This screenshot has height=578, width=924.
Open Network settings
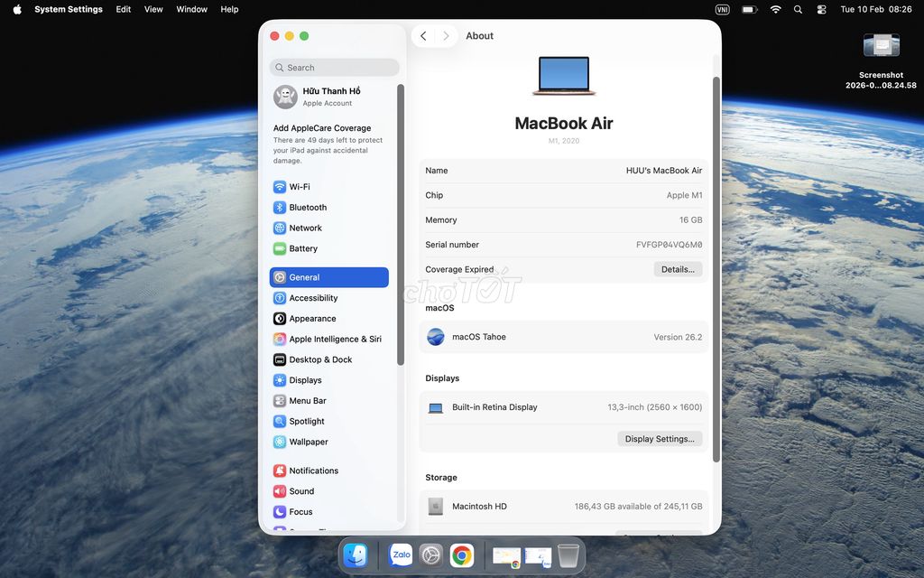point(306,228)
